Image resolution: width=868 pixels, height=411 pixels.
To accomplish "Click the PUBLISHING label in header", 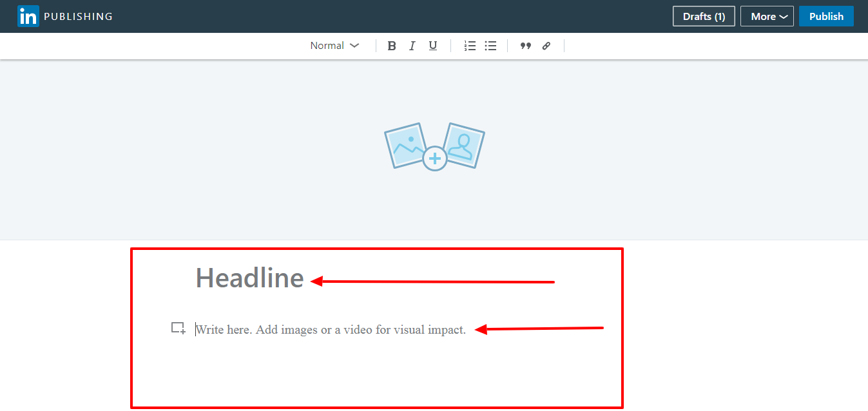I will click(78, 17).
